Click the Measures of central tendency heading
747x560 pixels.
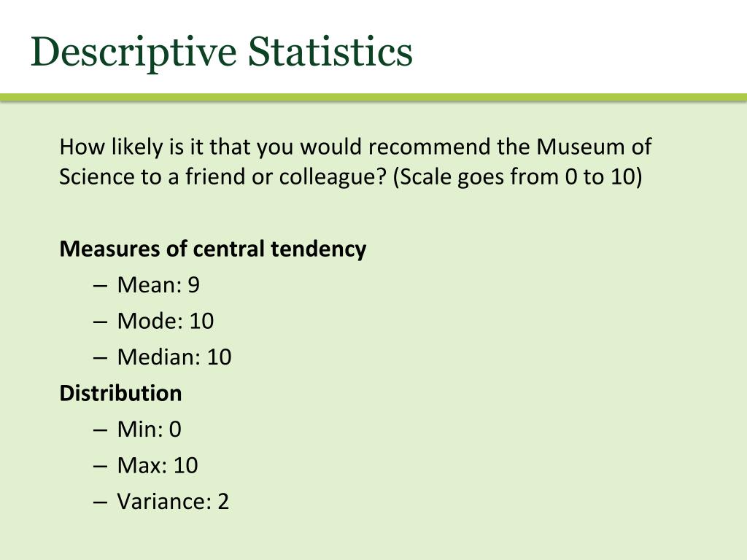pyautogui.click(x=213, y=249)
